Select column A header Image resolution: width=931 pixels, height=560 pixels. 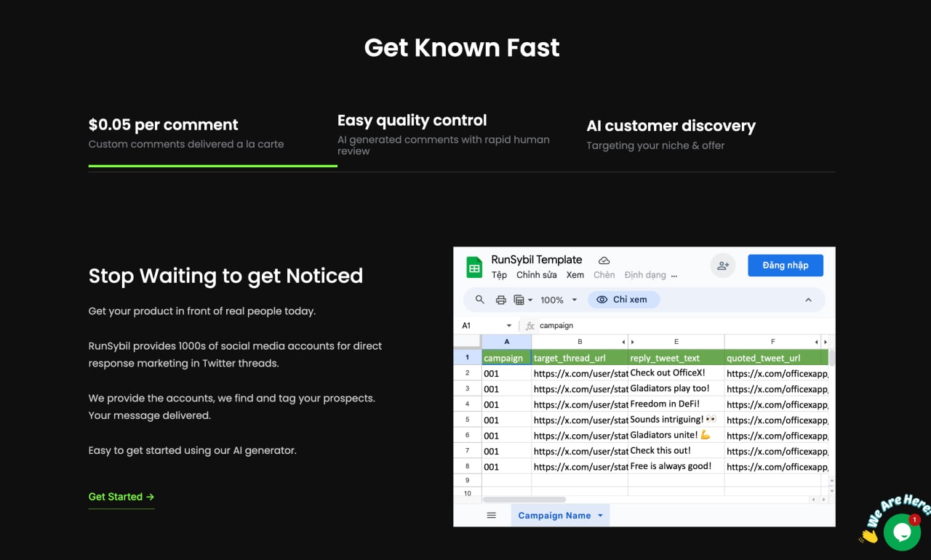point(507,342)
